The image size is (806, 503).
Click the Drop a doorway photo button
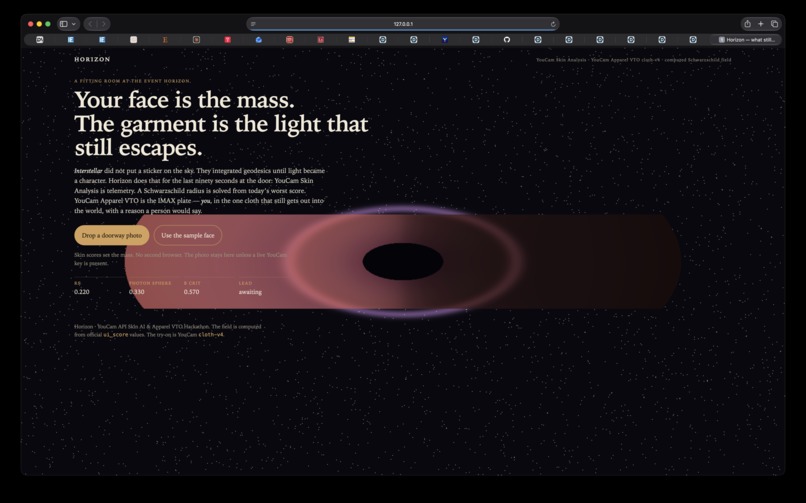click(x=112, y=235)
